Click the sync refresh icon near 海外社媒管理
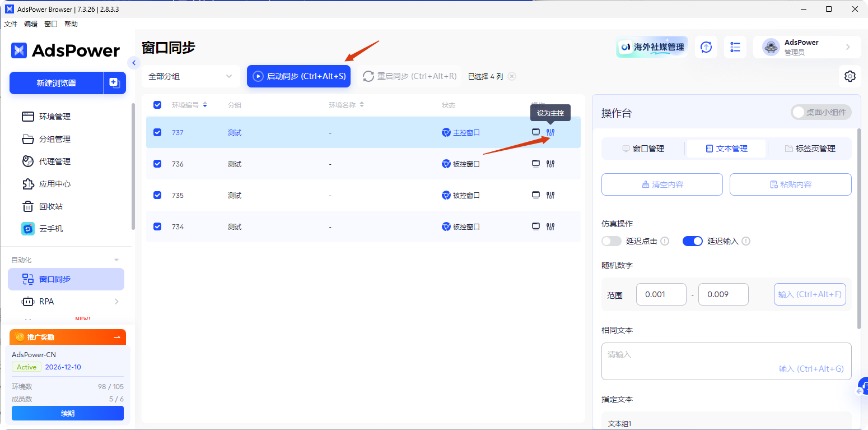 [706, 47]
